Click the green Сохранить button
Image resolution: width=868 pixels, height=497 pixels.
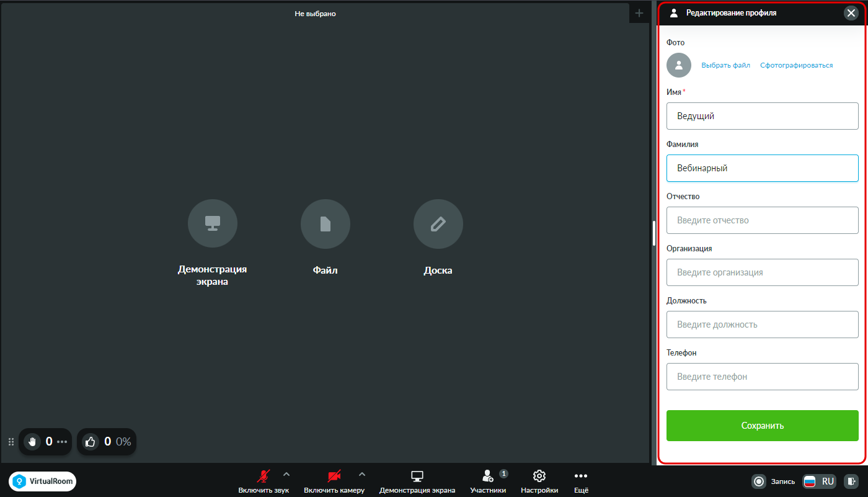click(763, 426)
